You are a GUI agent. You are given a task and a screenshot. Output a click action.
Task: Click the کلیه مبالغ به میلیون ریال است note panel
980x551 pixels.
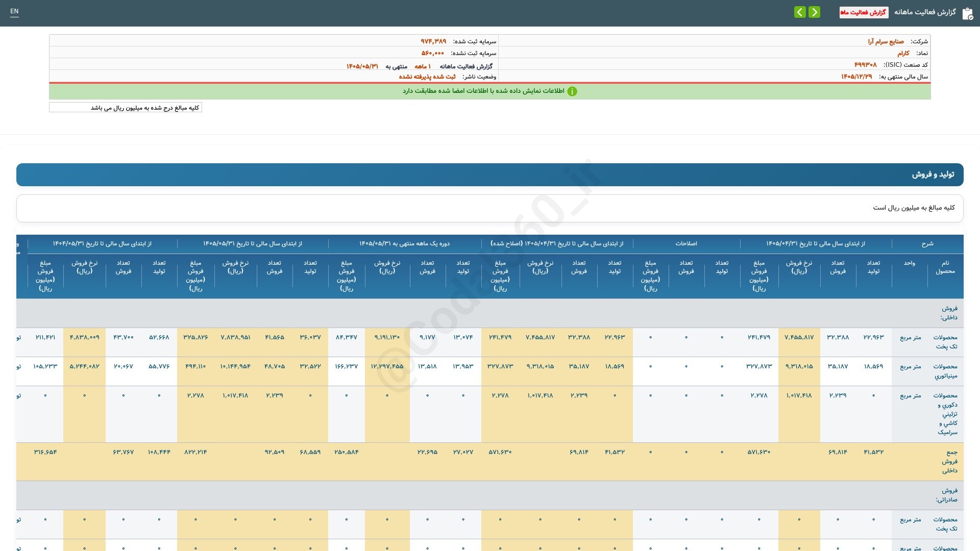tap(490, 208)
